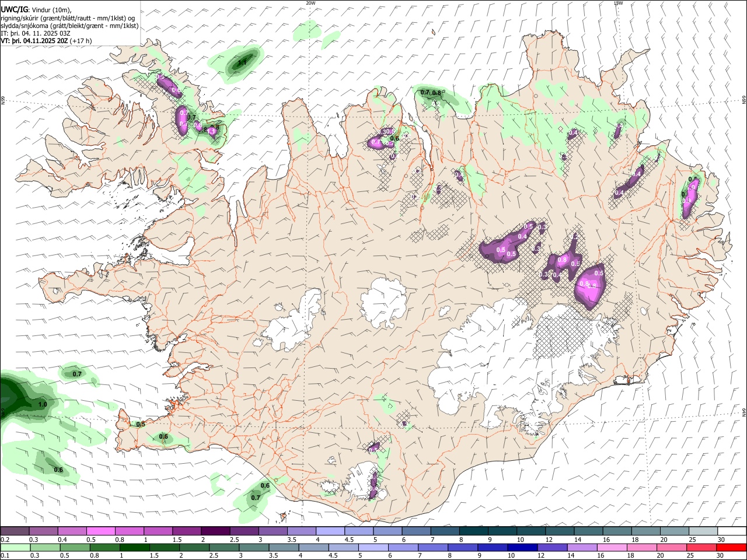Click the 'Vindur (10m)' legend text
The width and height of the screenshot is (747, 560).
tap(50, 10)
